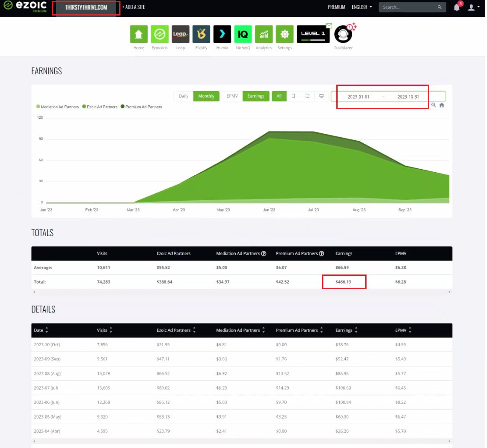This screenshot has width=487, height=448.
Task: Open the user account dropdown
Action: [474, 7]
